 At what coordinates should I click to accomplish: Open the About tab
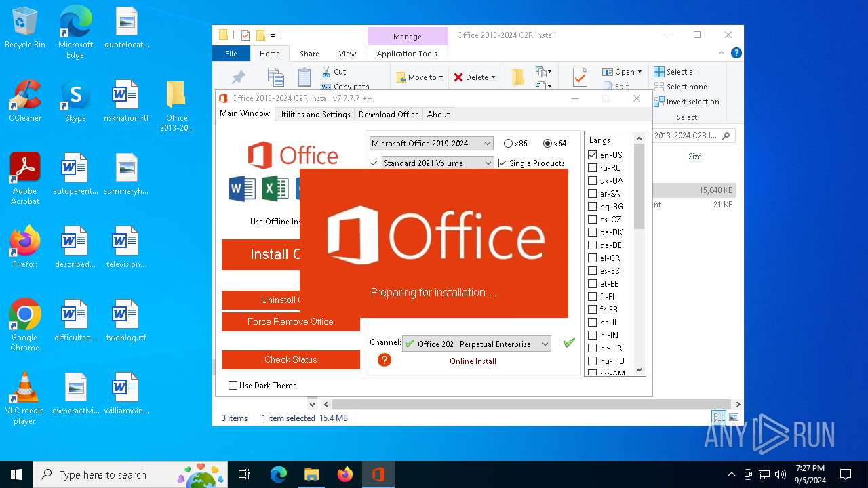[x=438, y=115]
